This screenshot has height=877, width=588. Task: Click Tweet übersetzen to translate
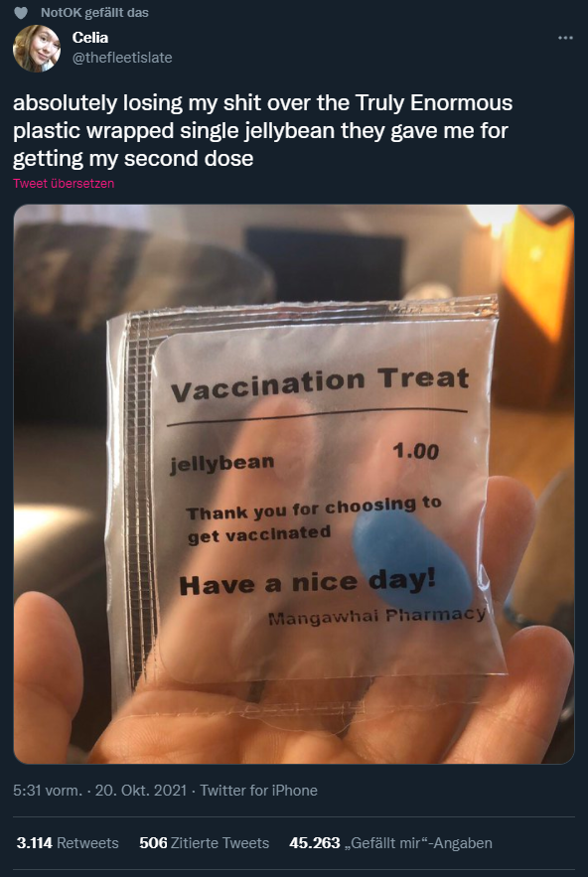point(64,184)
